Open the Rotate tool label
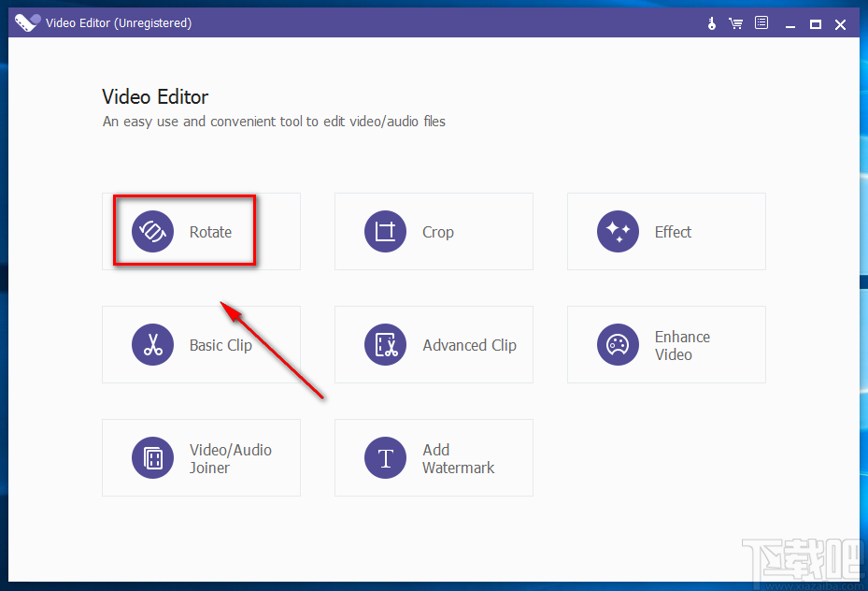Viewport: 868px width, 591px height. tap(210, 232)
